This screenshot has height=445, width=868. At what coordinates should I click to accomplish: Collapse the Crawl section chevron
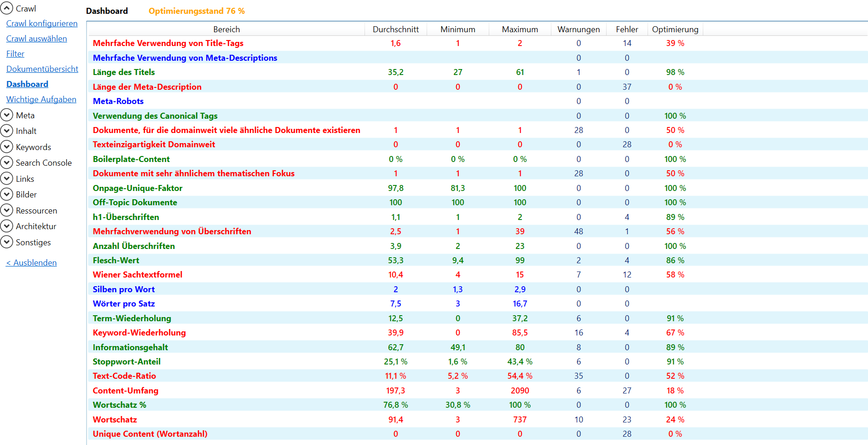(x=6, y=8)
